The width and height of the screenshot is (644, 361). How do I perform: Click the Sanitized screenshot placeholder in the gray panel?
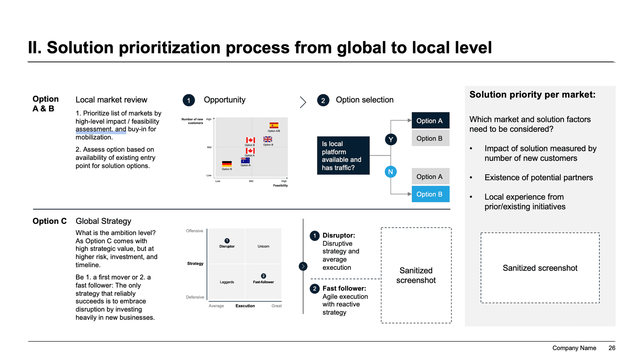[x=540, y=268]
